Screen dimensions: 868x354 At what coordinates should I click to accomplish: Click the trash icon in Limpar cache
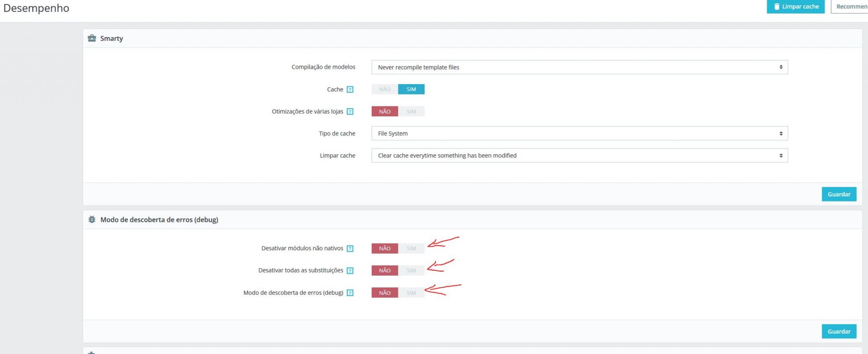[777, 6]
